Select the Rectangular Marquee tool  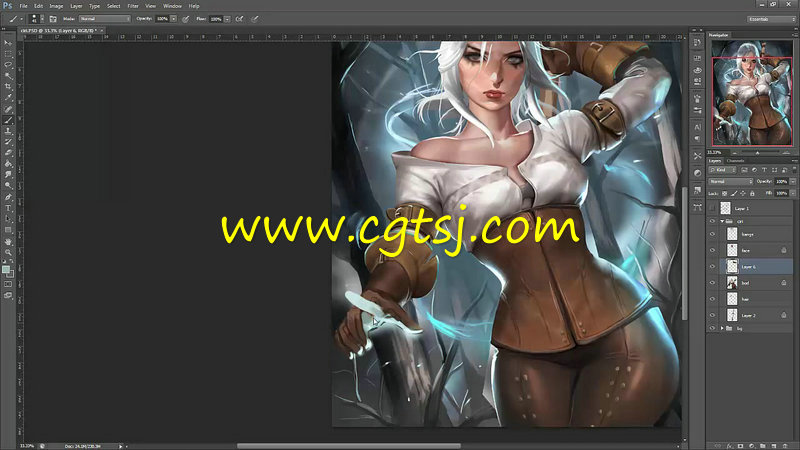click(x=8, y=54)
